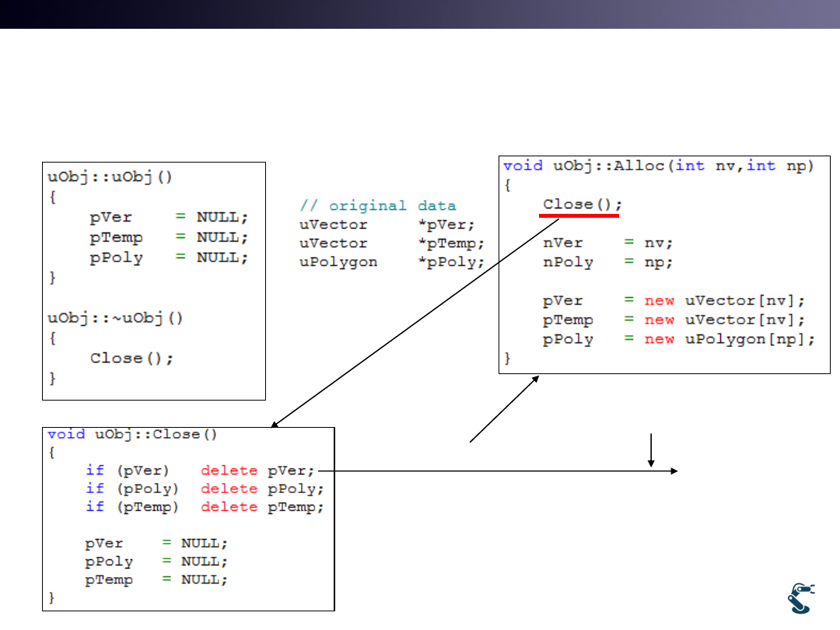Select the 'pTemp = new uVector[nv]' line in Alloc
Viewport: 840px width, 630px height.
coord(674,320)
